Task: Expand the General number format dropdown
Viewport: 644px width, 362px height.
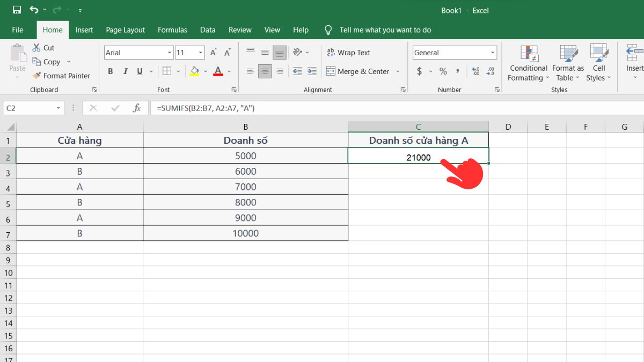Action: (493, 53)
